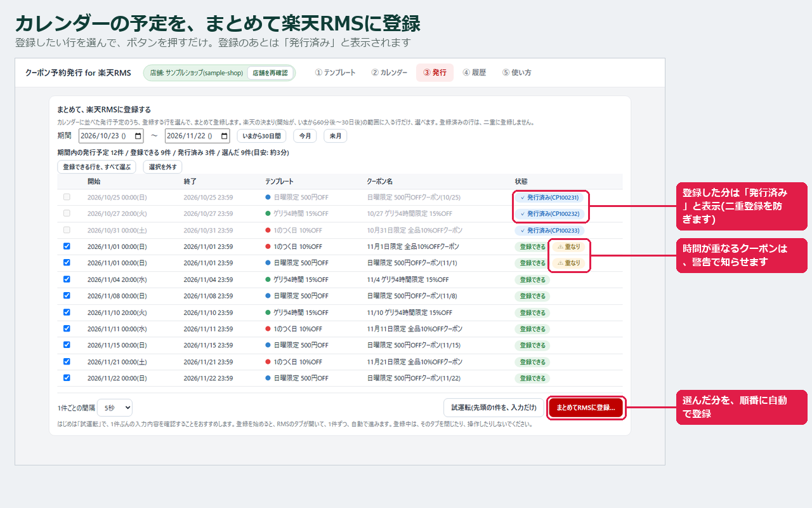Go to the ④ 履歴 tab
This screenshot has height=508, width=812.
475,73
